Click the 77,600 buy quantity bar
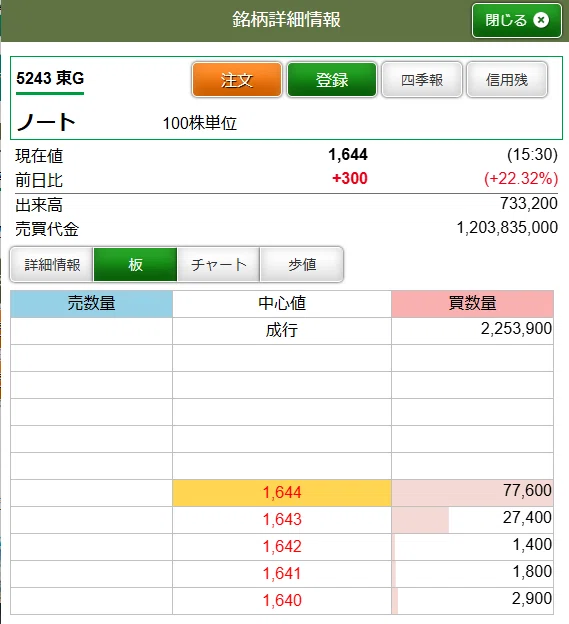The image size is (569, 624). click(472, 493)
